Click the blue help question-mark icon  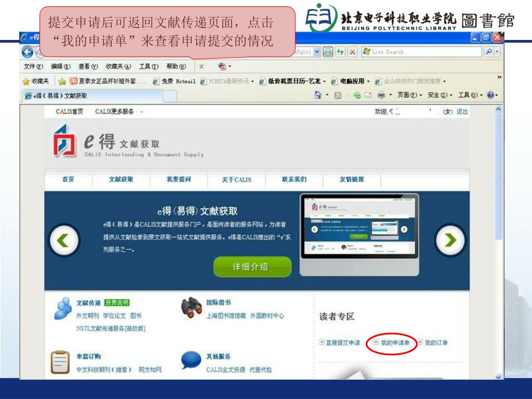point(490,95)
